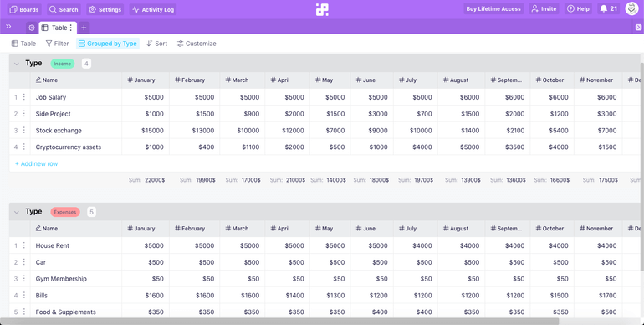This screenshot has width=644, height=325.
Task: Open row options for Job Salary
Action: [23, 96]
